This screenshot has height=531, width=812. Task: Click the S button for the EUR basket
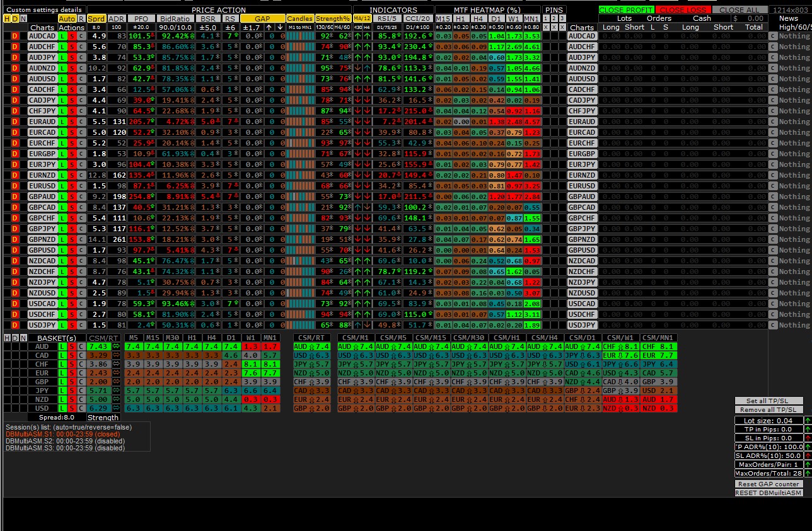[72, 373]
